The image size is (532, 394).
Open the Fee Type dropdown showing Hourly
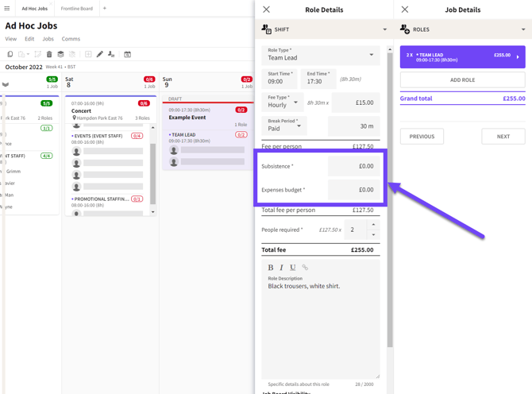[x=283, y=102]
